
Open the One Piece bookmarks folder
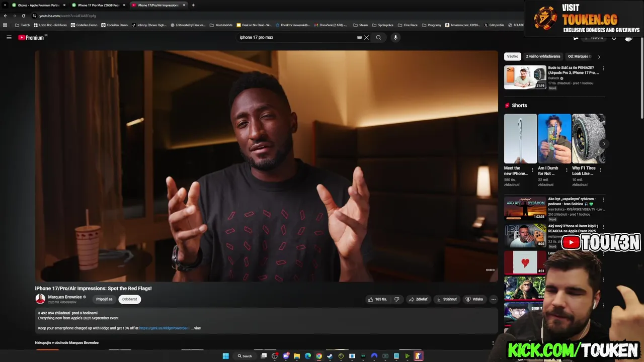point(407,25)
